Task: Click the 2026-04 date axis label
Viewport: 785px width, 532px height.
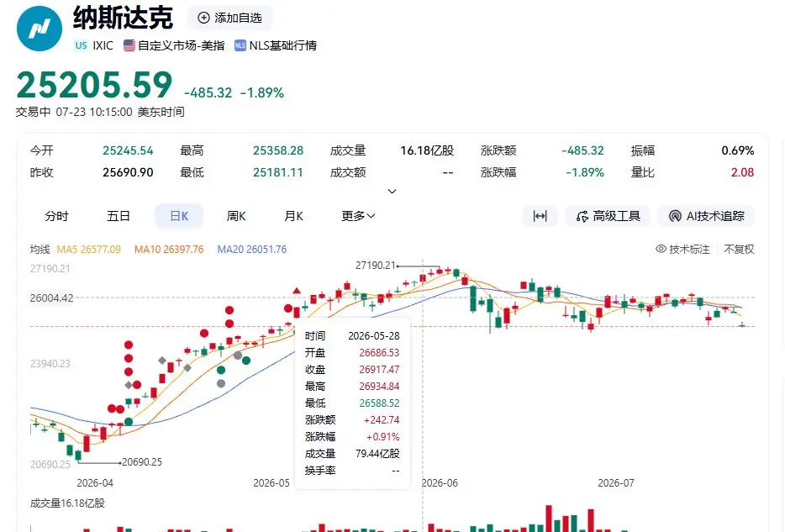Action: click(95, 483)
